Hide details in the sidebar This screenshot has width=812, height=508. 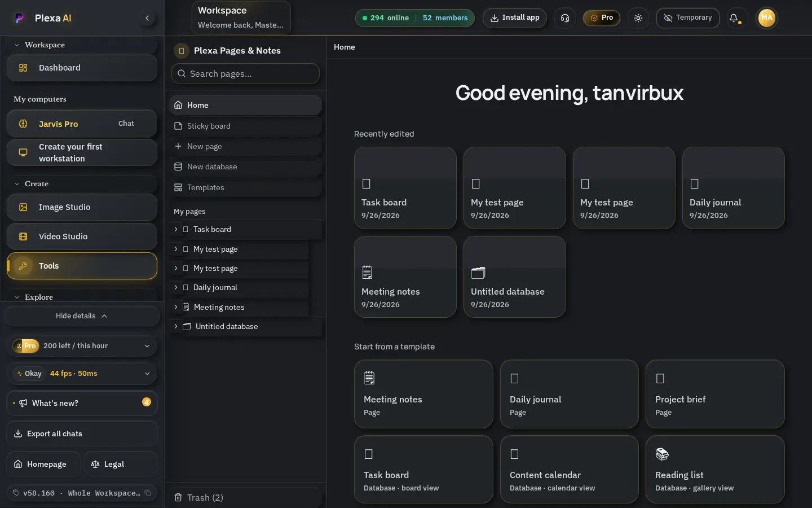tap(82, 316)
